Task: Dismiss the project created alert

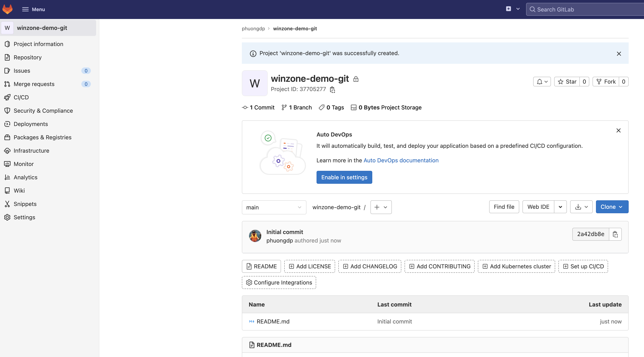Action: coord(619,54)
